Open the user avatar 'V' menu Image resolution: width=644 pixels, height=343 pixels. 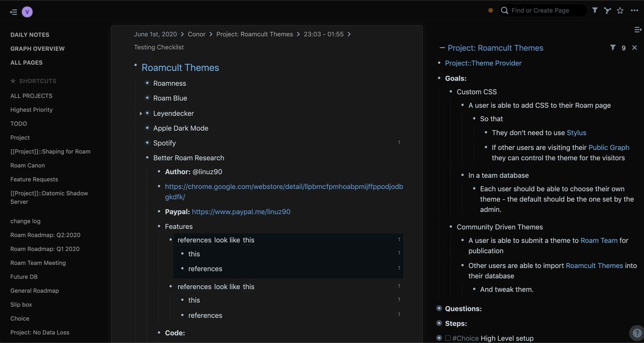coord(27,12)
